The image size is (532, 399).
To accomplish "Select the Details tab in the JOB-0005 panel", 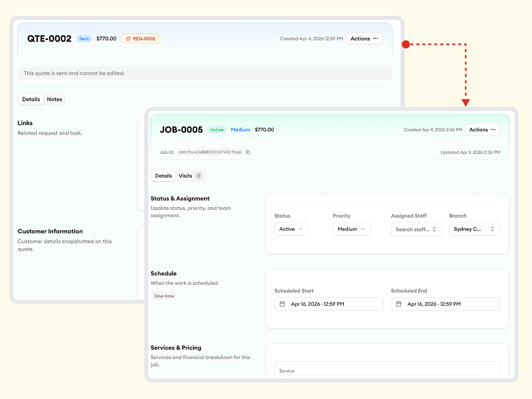I will (x=164, y=176).
